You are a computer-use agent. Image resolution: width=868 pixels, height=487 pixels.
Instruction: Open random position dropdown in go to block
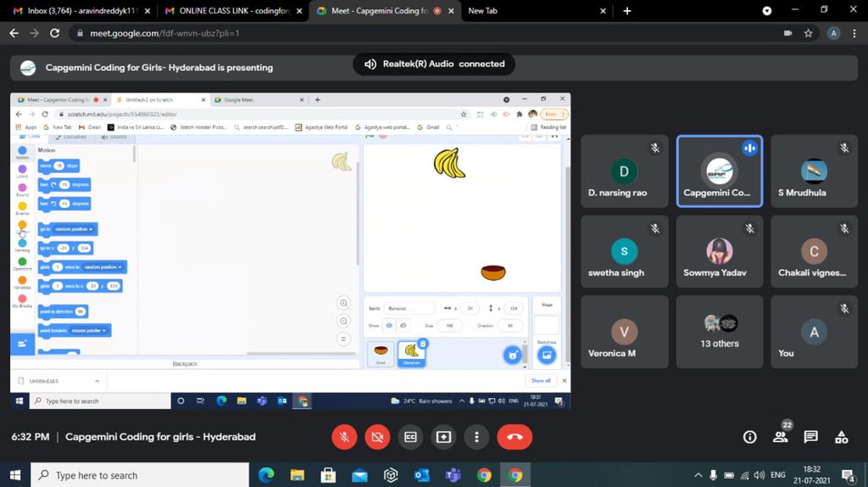(75, 229)
